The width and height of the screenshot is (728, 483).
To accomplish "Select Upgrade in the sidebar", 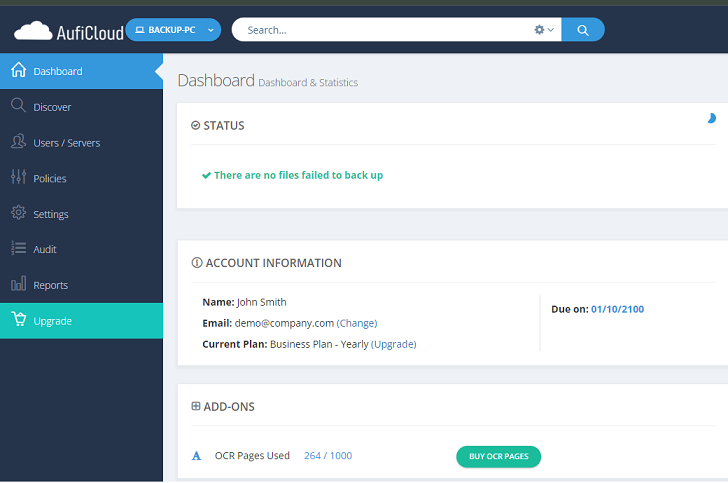I will 81,321.
